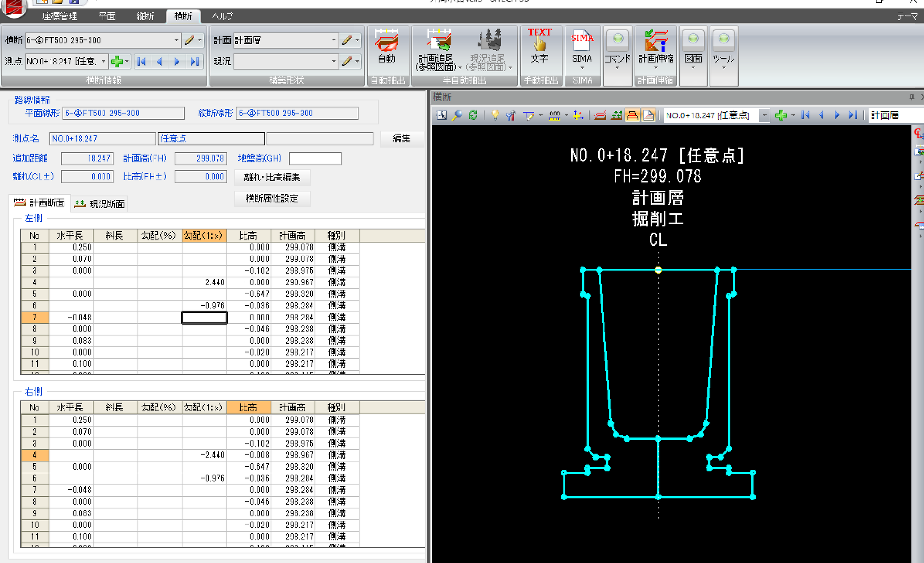Go to previous station in ribbon 測点 row
The height and width of the screenshot is (563, 924).
click(159, 62)
